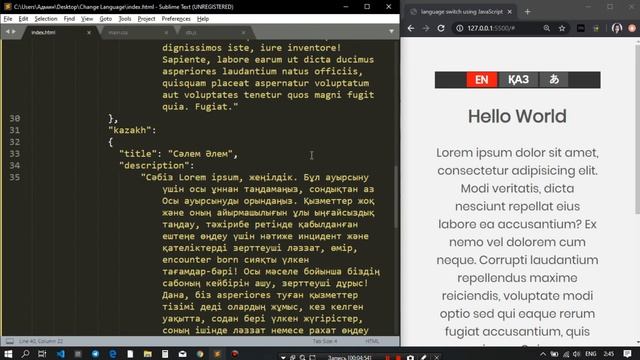640x360 pixels.
Task: Toggle Sublime side bar status icon
Action: [x=9, y=341]
